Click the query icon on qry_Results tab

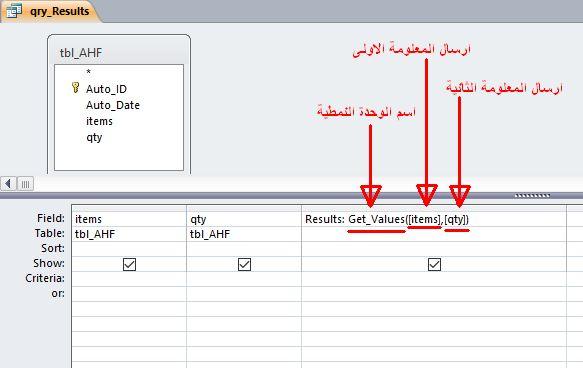point(14,10)
